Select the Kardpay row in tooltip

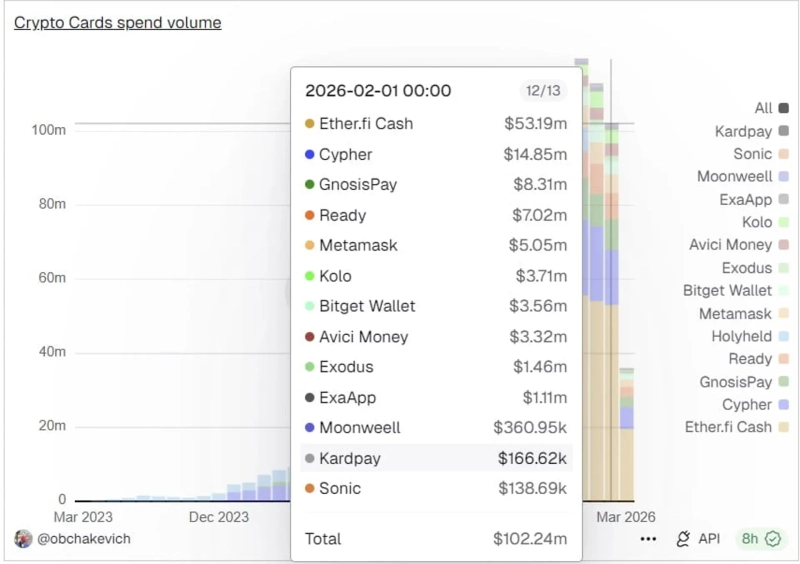(x=435, y=458)
